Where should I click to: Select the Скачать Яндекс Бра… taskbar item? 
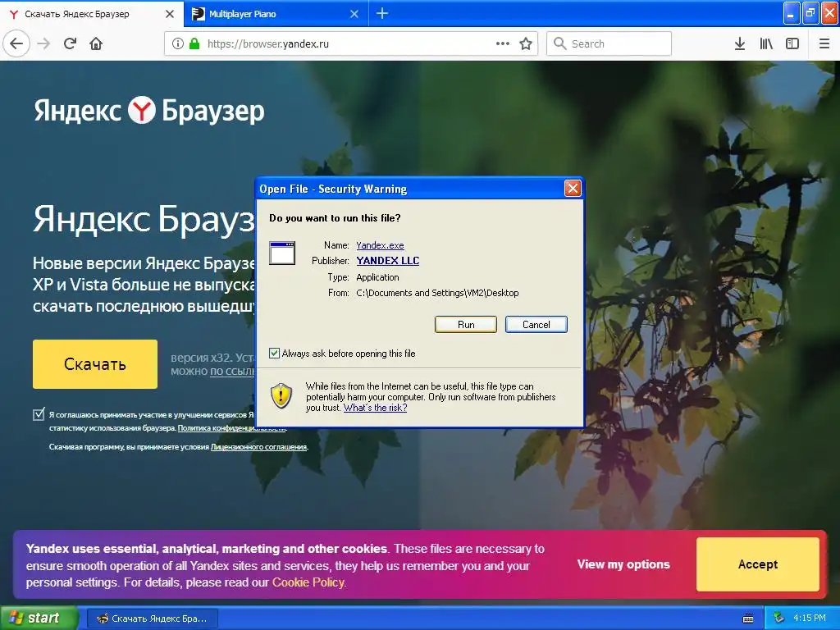click(x=152, y=619)
